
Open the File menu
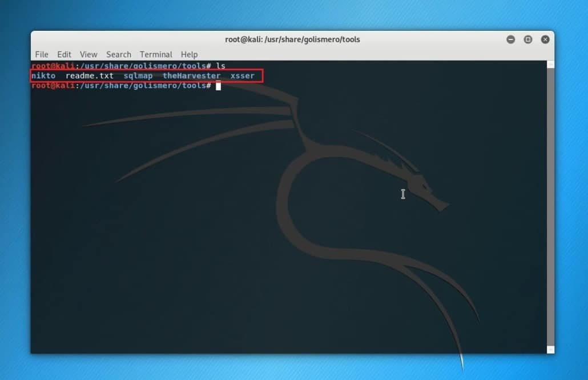pos(42,54)
